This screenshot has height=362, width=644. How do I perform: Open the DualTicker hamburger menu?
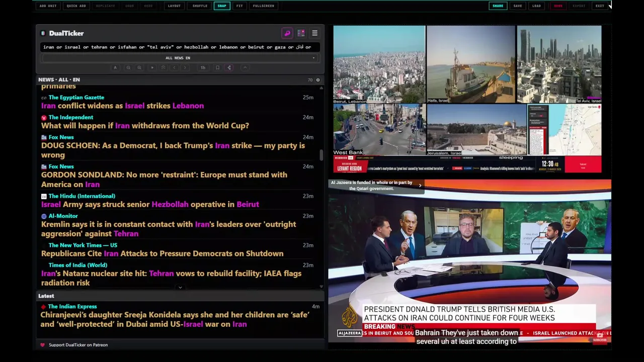pyautogui.click(x=314, y=33)
